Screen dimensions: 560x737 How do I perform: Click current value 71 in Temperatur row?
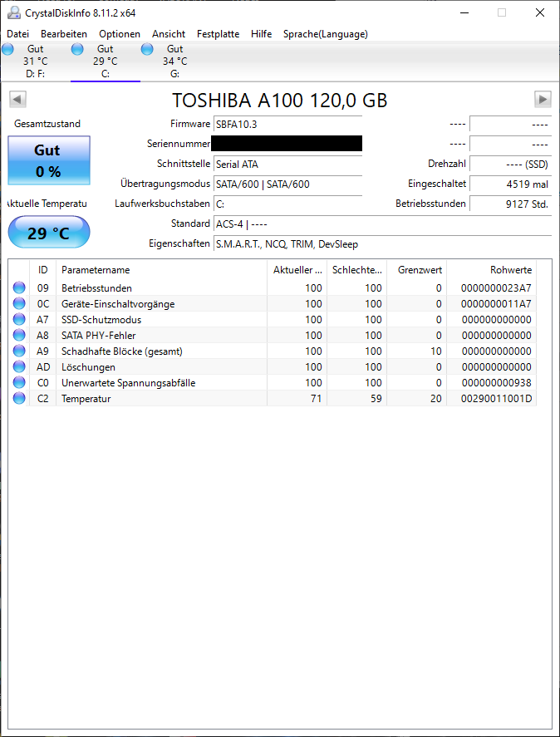[x=316, y=399]
